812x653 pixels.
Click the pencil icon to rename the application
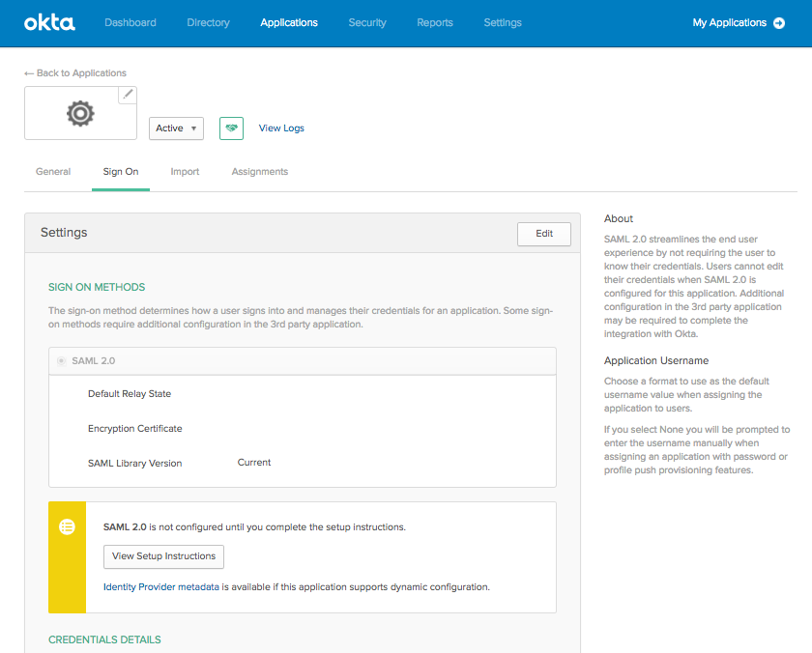point(128,95)
